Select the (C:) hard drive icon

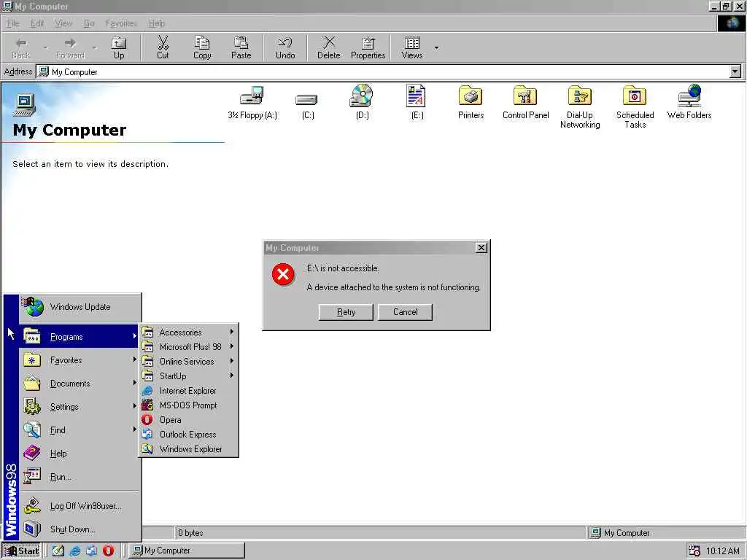307,105
